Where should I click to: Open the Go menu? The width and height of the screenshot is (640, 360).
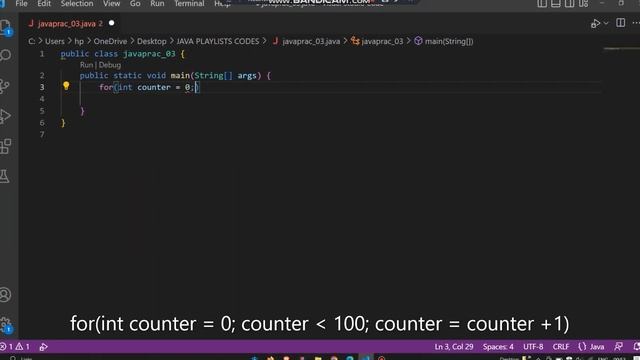coord(135,4)
